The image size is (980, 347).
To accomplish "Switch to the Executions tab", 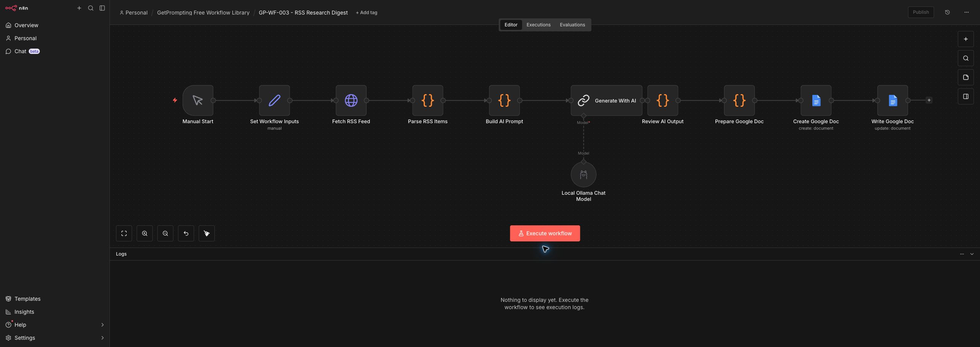I will (538, 25).
